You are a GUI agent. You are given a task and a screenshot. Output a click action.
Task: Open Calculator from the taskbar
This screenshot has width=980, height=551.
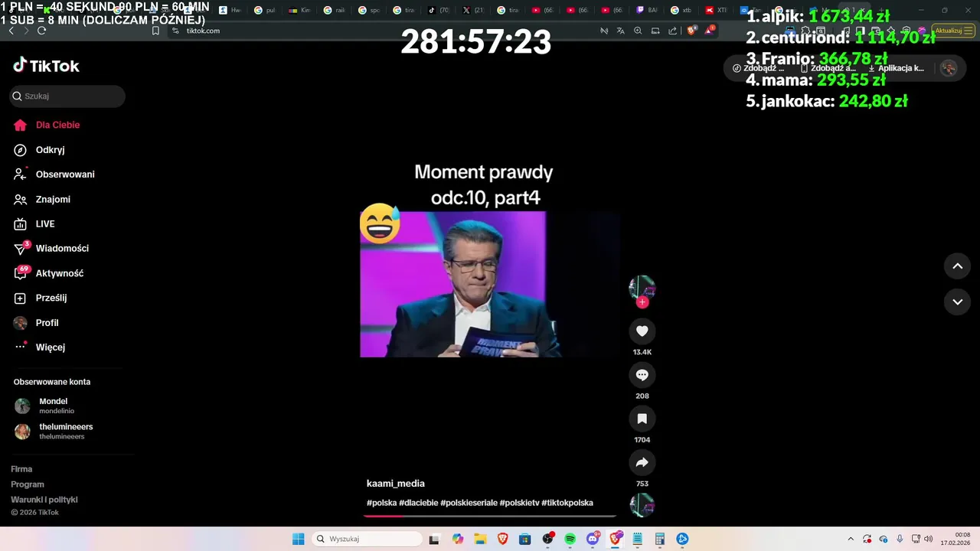[x=659, y=539]
